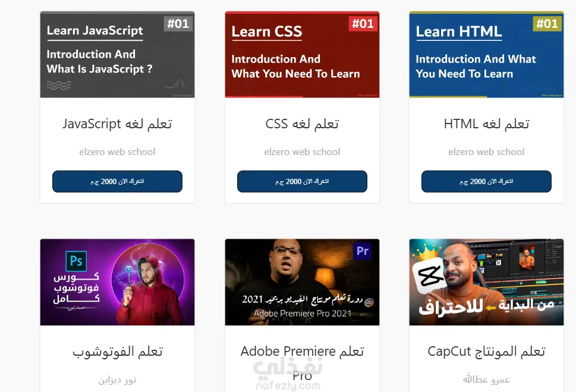Click instructor name 'نور ديزاين'

click(117, 380)
